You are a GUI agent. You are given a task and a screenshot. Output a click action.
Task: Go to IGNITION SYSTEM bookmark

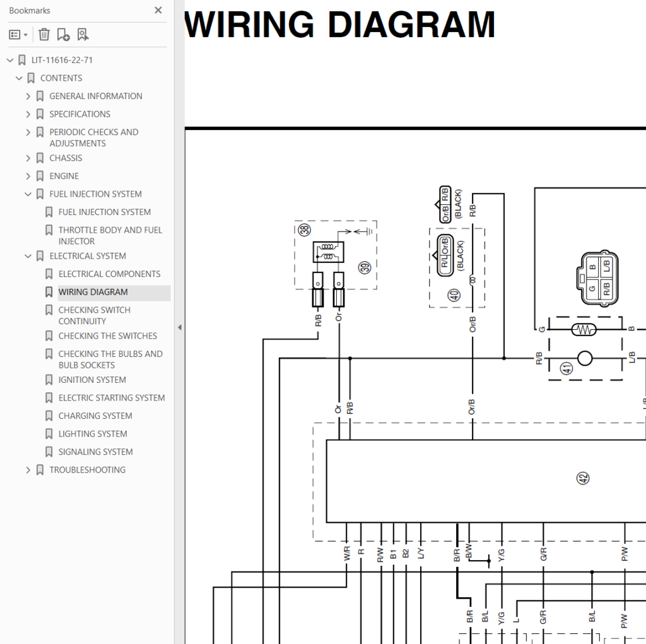coord(92,380)
